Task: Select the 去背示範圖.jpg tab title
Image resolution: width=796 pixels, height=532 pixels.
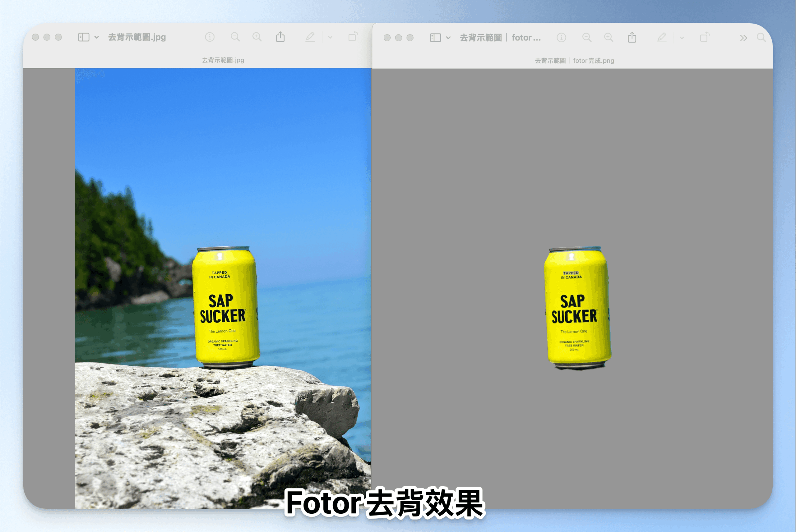Action: pyautogui.click(x=223, y=60)
